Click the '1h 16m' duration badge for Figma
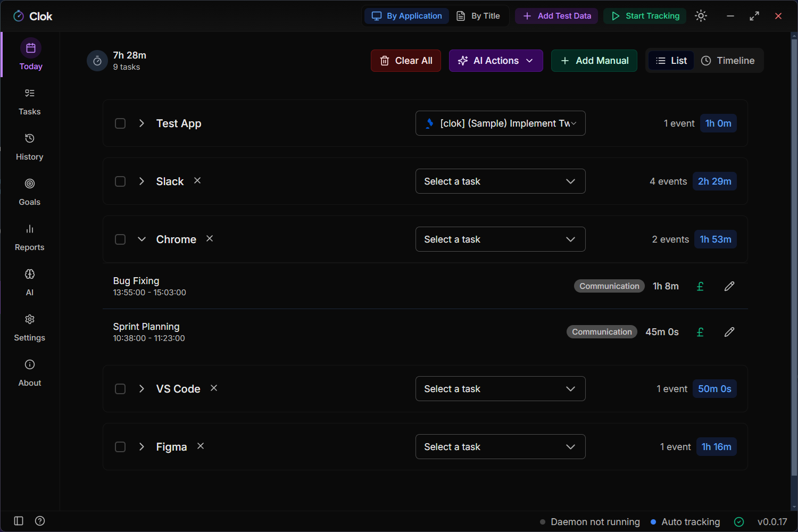 click(716, 447)
